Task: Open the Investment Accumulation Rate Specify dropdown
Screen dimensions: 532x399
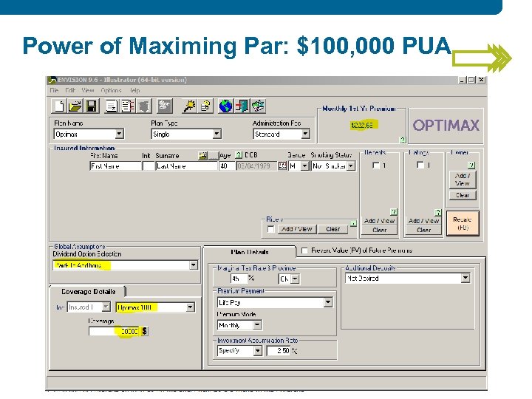Action: [x=258, y=351]
